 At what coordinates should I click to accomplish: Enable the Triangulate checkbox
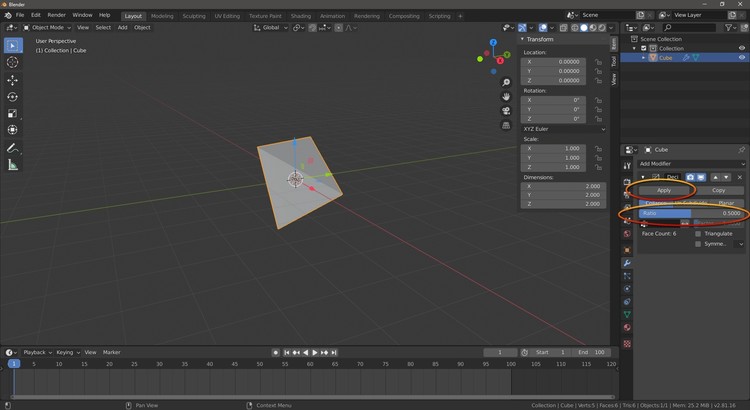(698, 233)
